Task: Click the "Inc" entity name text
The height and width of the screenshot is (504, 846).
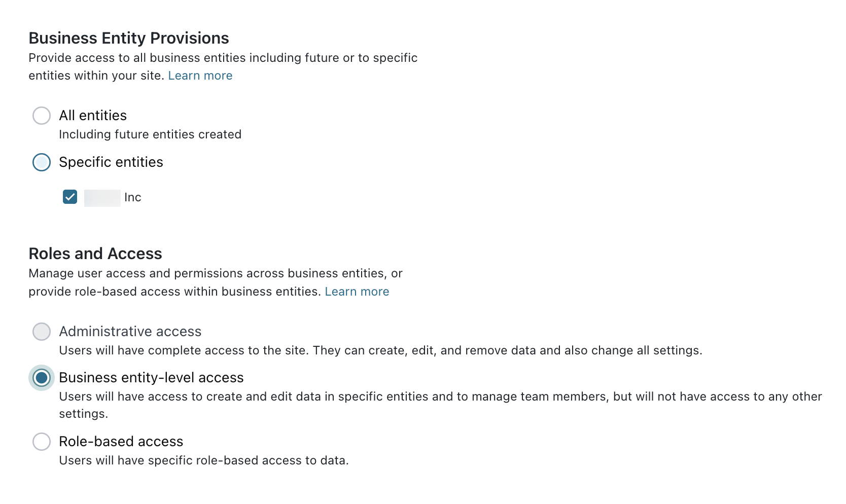Action: (133, 197)
